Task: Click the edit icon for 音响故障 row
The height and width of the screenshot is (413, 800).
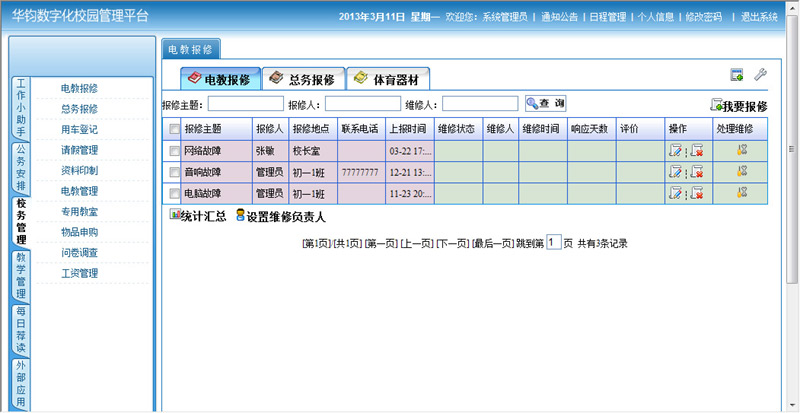Action: 677,171
